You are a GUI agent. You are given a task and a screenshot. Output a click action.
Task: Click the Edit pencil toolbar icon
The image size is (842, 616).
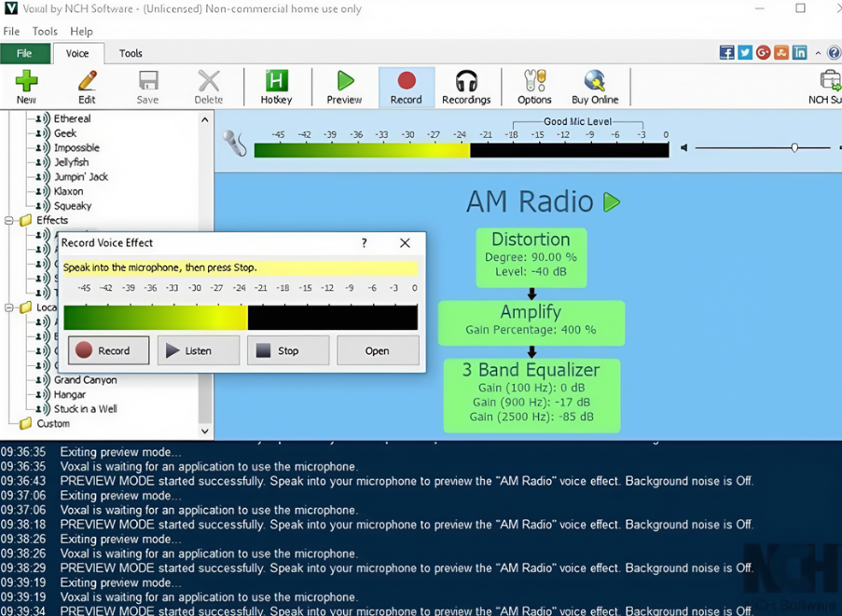click(87, 87)
